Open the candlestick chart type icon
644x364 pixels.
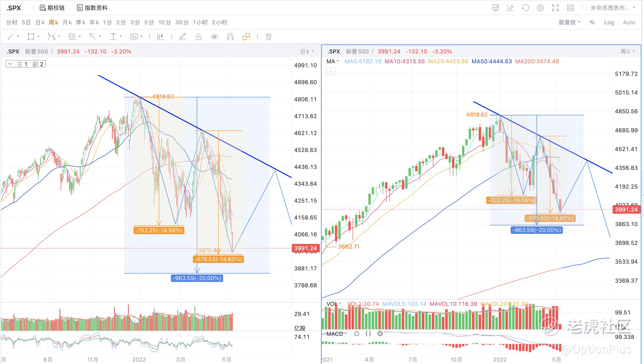pyautogui.click(x=160, y=37)
